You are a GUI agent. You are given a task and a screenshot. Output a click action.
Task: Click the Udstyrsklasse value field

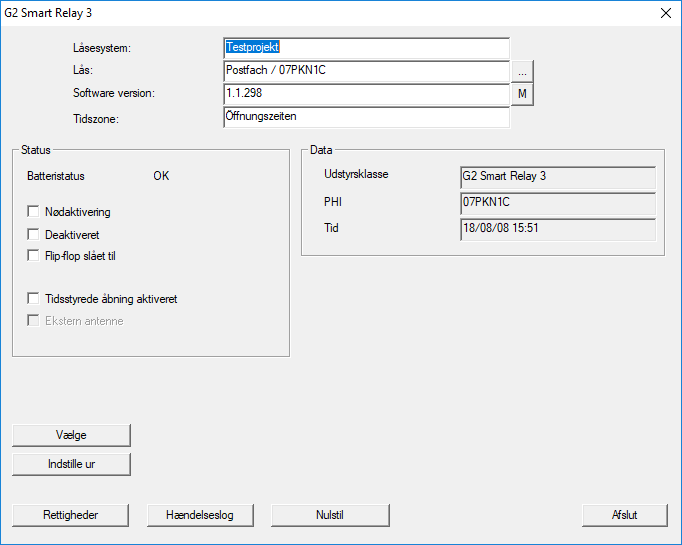[x=557, y=178]
